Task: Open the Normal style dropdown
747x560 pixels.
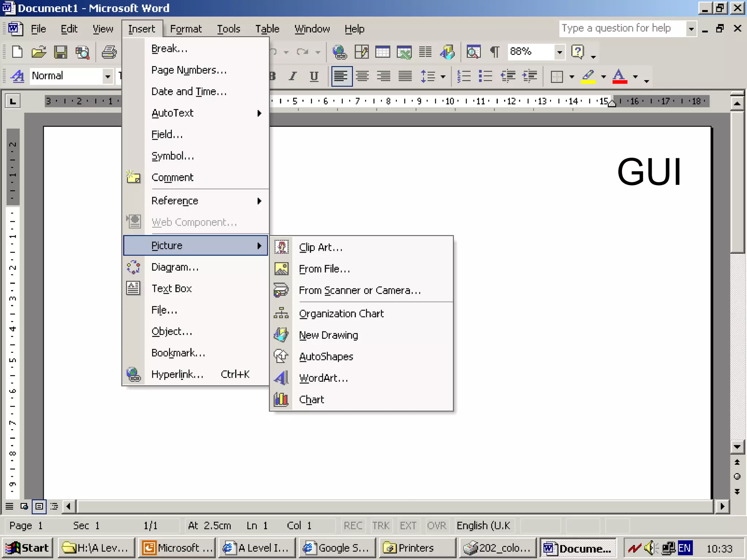Action: coord(108,77)
